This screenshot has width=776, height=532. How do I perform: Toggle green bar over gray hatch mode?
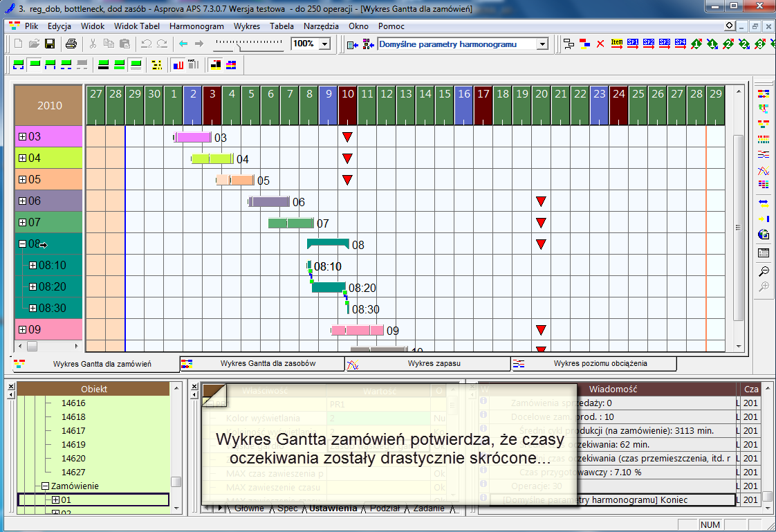click(x=136, y=65)
